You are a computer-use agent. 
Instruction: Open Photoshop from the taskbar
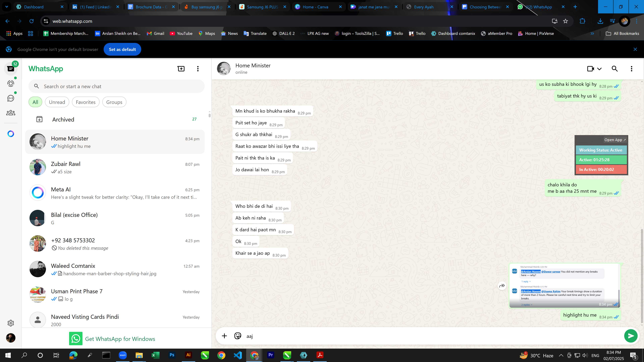(172, 355)
